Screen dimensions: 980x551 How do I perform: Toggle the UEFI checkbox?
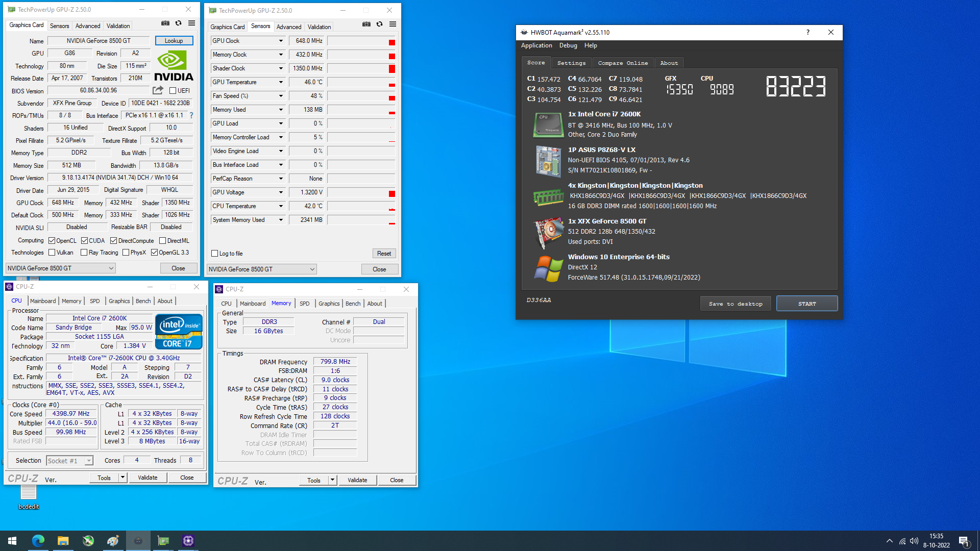pyautogui.click(x=173, y=91)
